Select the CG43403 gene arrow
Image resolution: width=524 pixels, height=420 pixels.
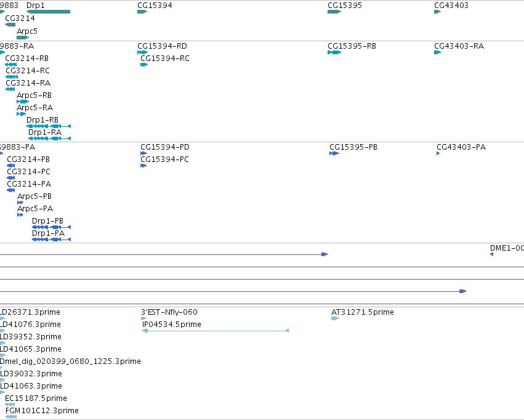[x=437, y=12]
